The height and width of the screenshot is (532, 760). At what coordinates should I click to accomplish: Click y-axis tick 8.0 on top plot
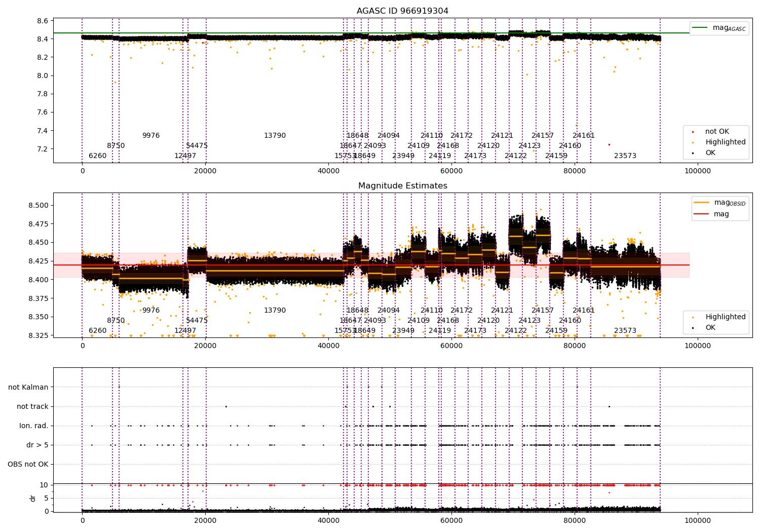(x=43, y=75)
